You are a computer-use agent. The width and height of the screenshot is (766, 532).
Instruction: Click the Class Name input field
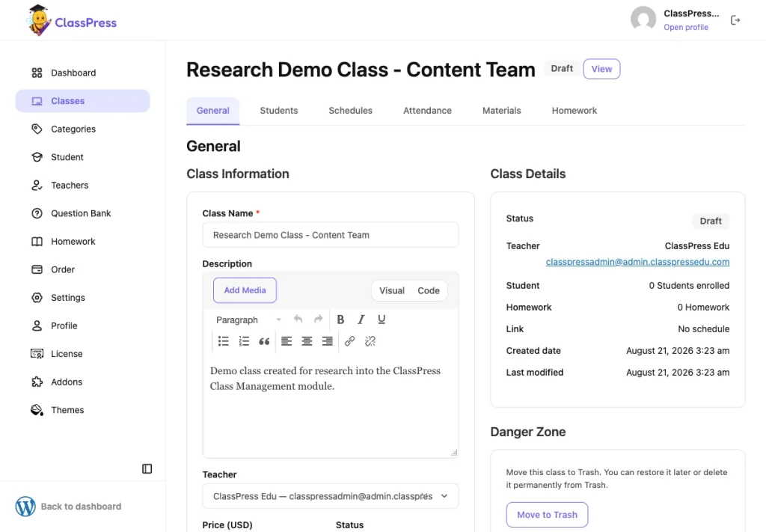[330, 235]
